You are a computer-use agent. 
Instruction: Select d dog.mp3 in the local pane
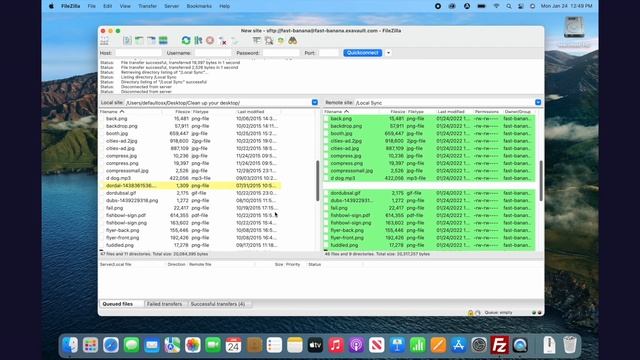(190, 178)
